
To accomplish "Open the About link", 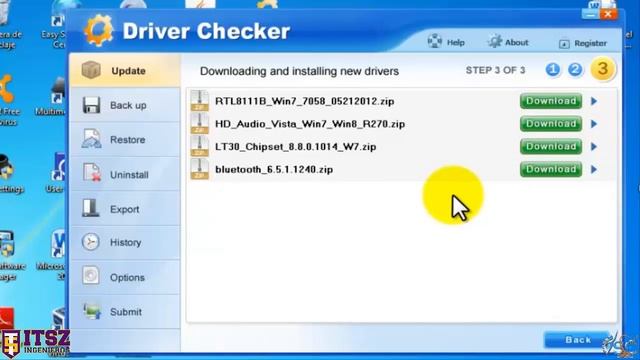I will coord(516,42).
